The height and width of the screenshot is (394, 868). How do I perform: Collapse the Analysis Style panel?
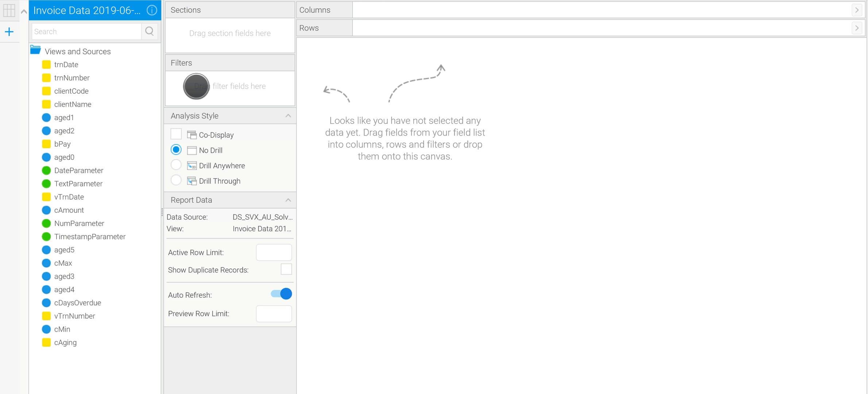[x=288, y=116]
